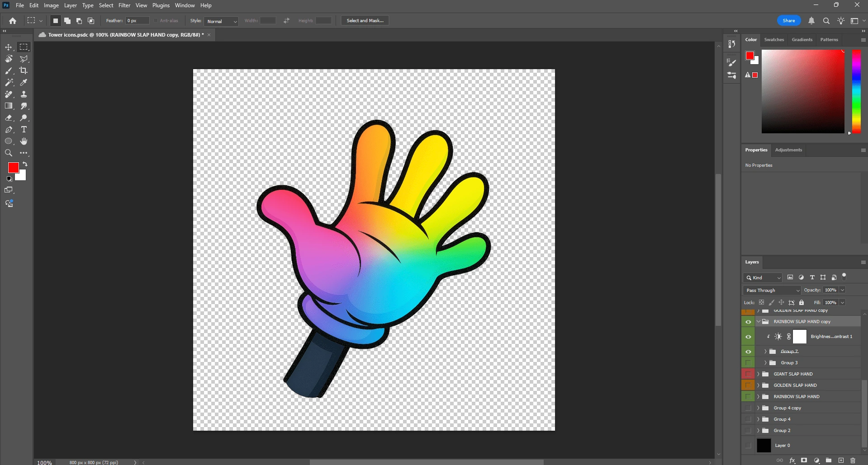868x465 pixels.
Task: Open the Filter menu
Action: (124, 5)
